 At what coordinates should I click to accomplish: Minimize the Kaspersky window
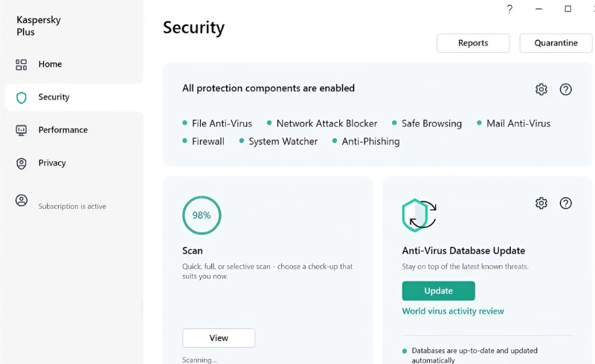coord(538,9)
